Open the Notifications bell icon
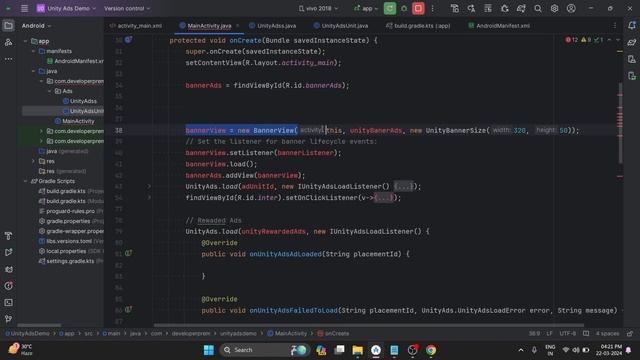The height and width of the screenshot is (360, 640). pos(632,26)
